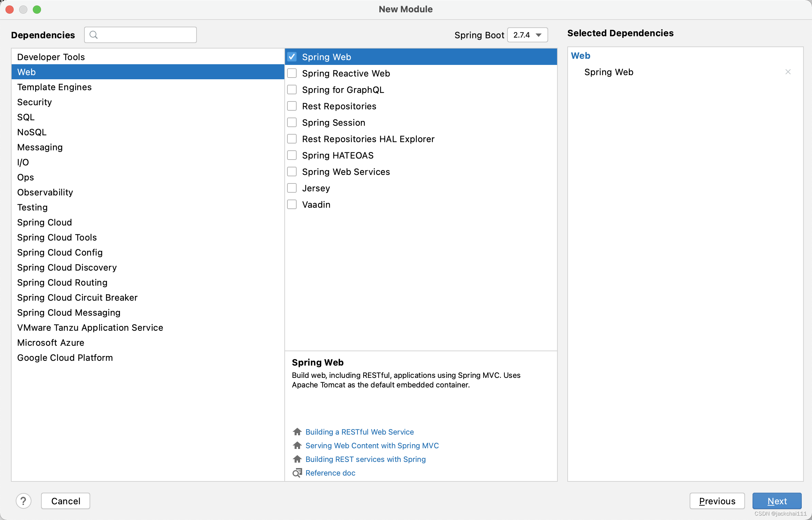Screen dimensions: 812x520
Task: Click the home icon beside Serving Web Content
Action: [297, 446]
